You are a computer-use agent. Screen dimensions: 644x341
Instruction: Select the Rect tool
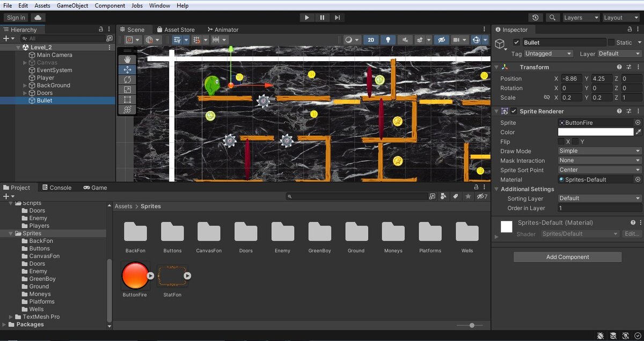127,99
